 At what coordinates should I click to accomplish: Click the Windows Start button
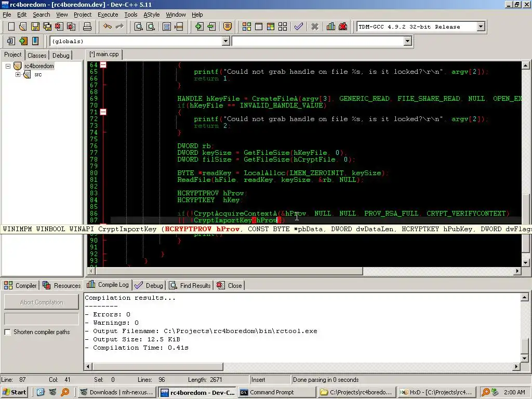click(15, 392)
